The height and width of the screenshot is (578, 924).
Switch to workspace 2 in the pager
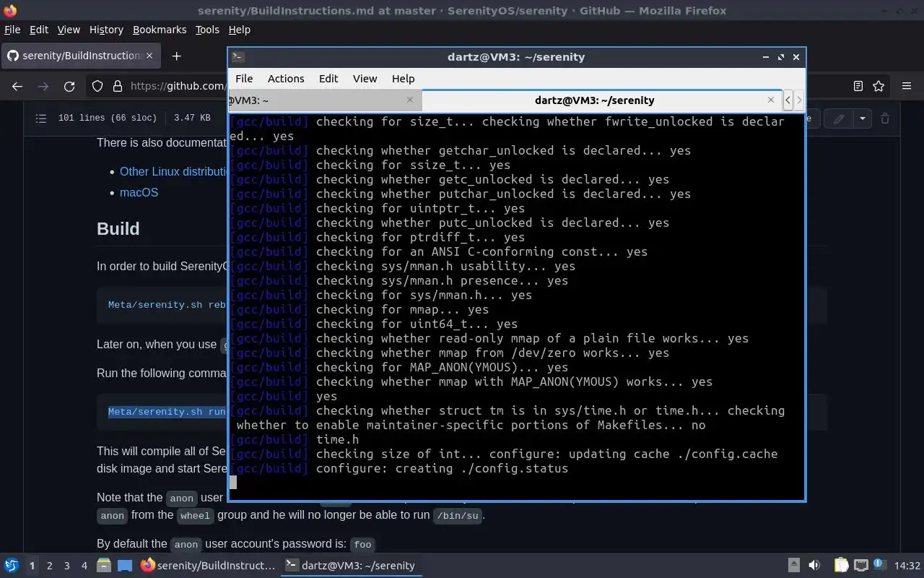click(49, 566)
